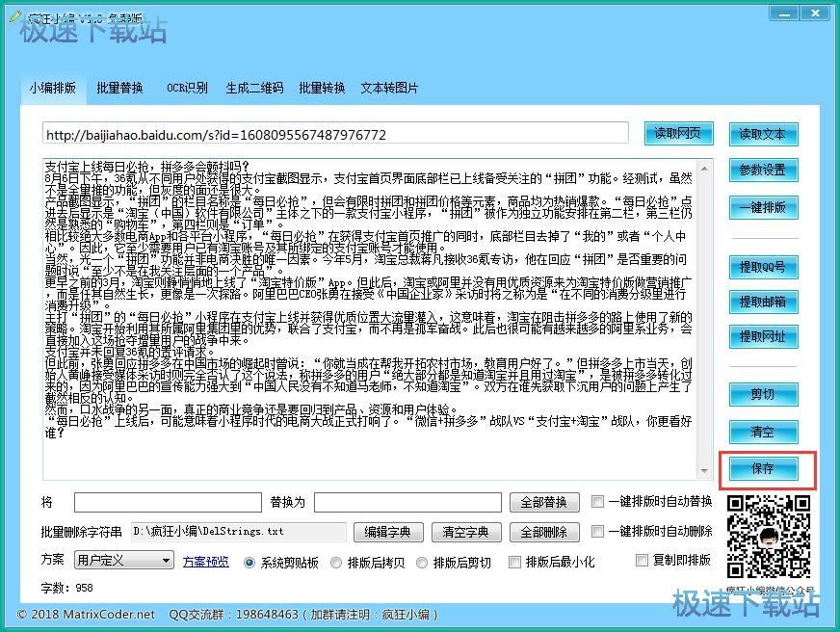Click the pencil app icon in title bar

[15, 17]
